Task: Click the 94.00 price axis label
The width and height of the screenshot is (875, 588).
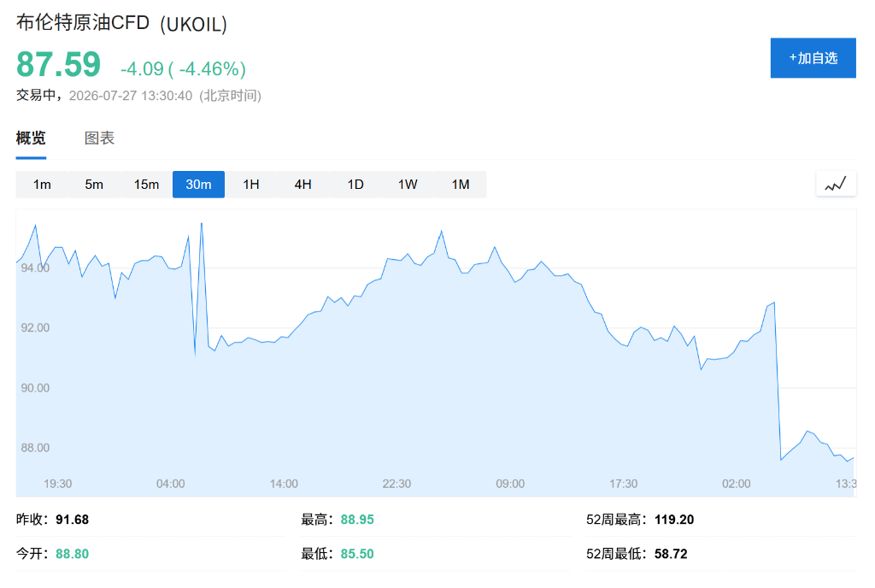Action: click(35, 268)
